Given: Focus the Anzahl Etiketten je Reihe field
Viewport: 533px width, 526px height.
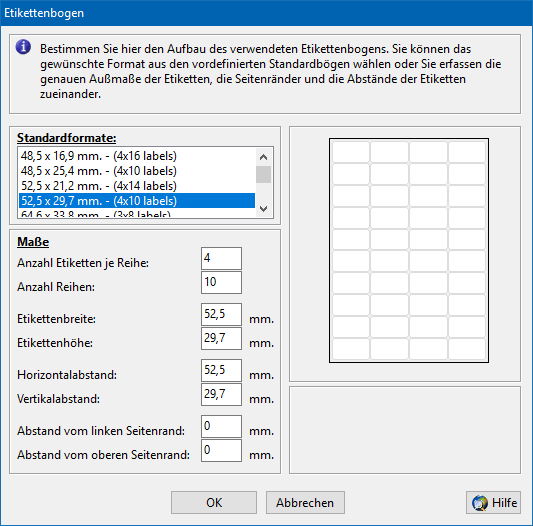Looking at the screenshot, I should pyautogui.click(x=221, y=258).
